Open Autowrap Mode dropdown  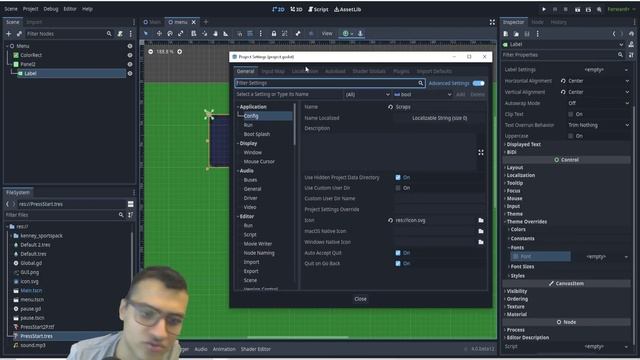[x=598, y=103]
